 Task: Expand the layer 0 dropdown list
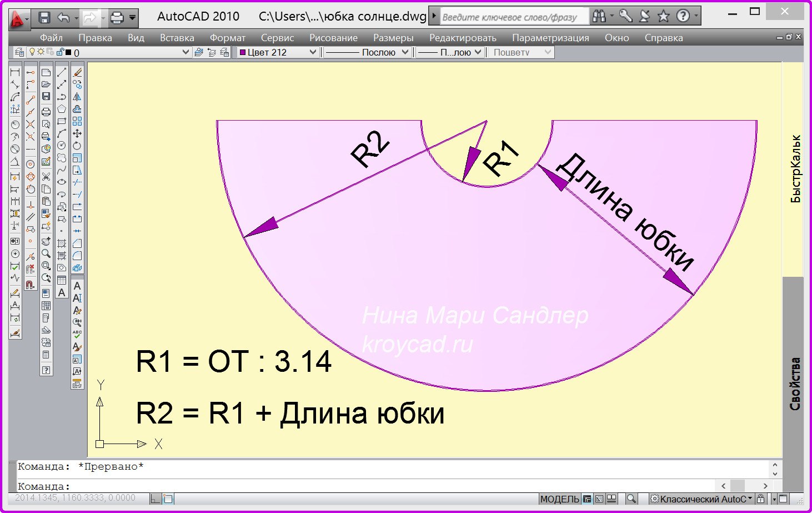(x=186, y=52)
